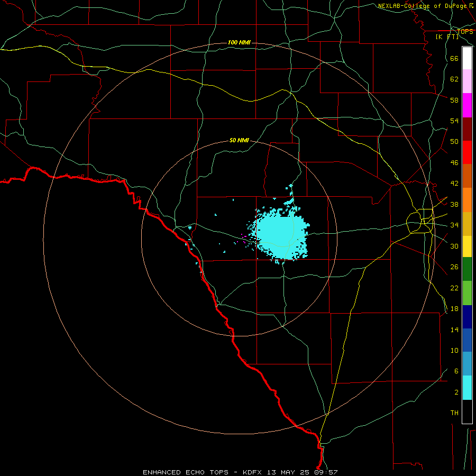Image resolution: width=476 pixels, height=476 pixels.
Task: Click the "18" legend value
Action: point(454,309)
